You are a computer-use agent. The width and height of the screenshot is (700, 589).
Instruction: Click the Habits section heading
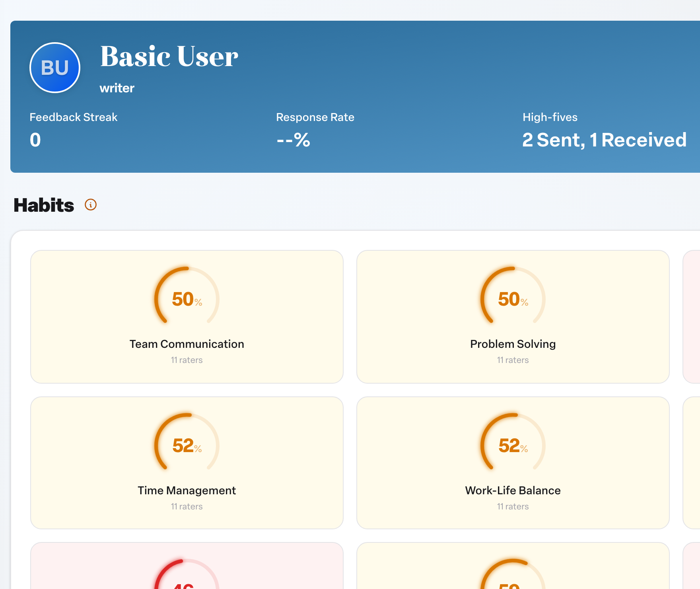tap(44, 205)
